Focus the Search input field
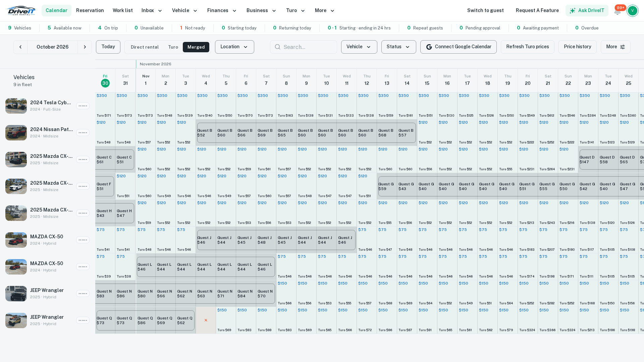 pyautogui.click(x=304, y=47)
